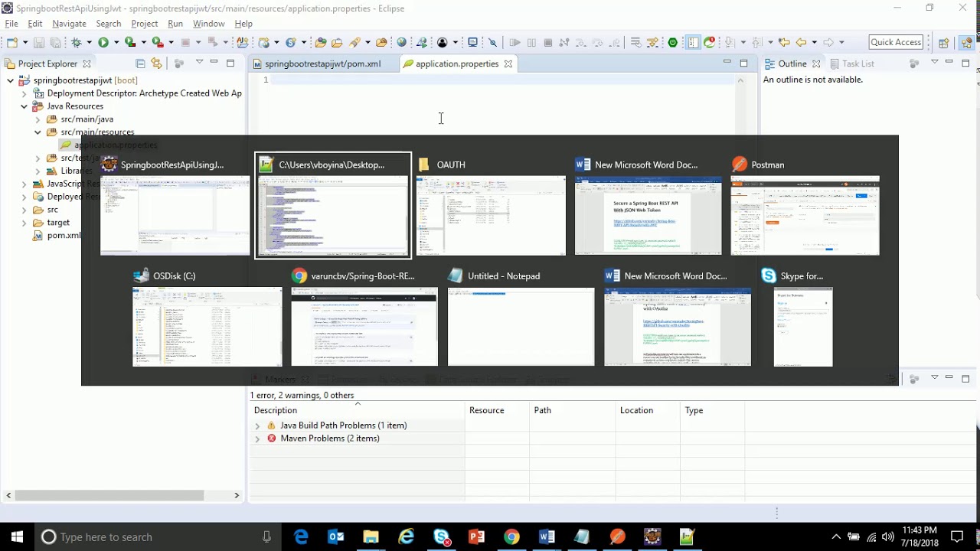Click the volume icon in system tray
Viewport: 980px width, 551px height.
(x=887, y=536)
